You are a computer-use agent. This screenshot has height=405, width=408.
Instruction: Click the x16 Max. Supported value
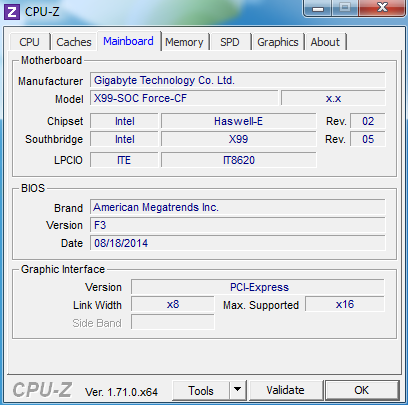pyautogui.click(x=345, y=304)
